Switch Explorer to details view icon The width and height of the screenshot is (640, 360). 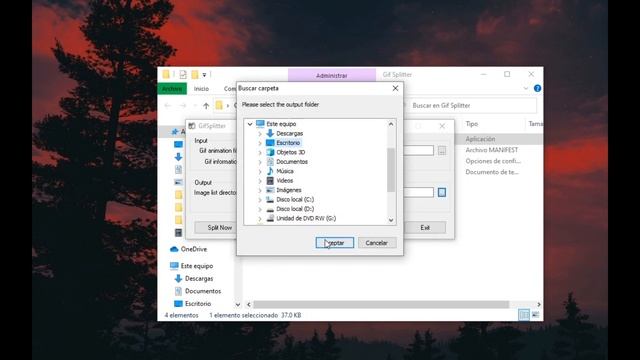pos(524,315)
